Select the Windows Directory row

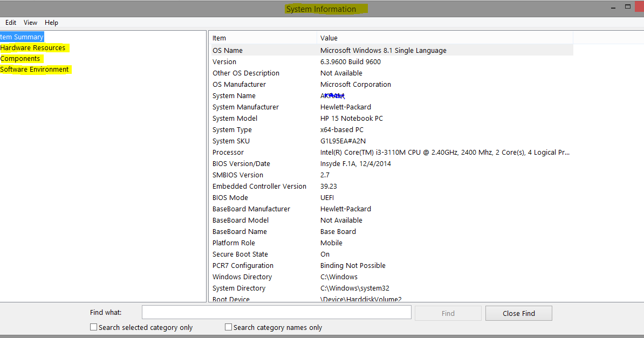[x=391, y=277]
